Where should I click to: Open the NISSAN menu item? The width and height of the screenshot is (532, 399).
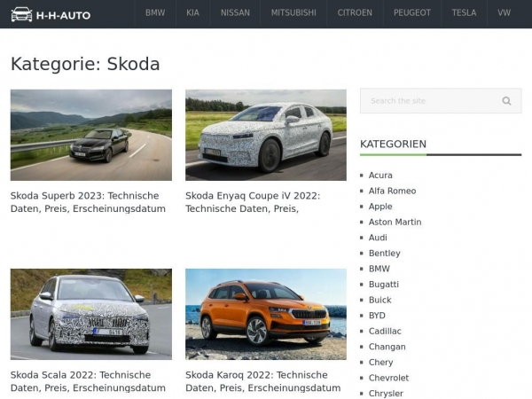tap(235, 13)
